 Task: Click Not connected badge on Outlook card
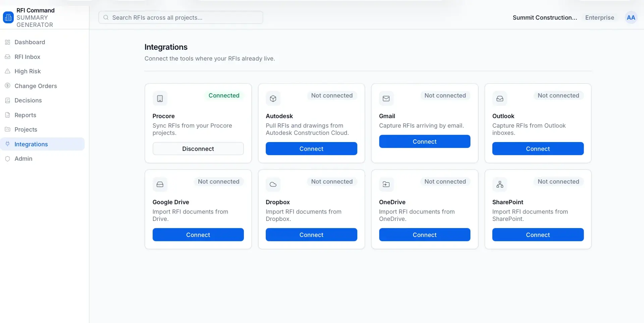(x=558, y=95)
